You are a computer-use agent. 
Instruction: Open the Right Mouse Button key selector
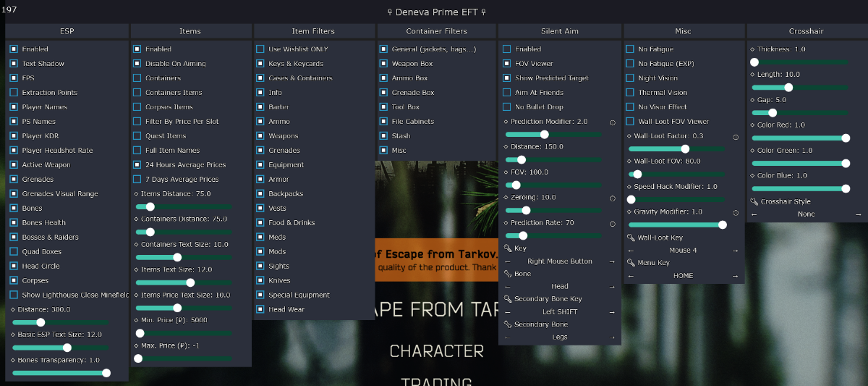click(x=560, y=261)
